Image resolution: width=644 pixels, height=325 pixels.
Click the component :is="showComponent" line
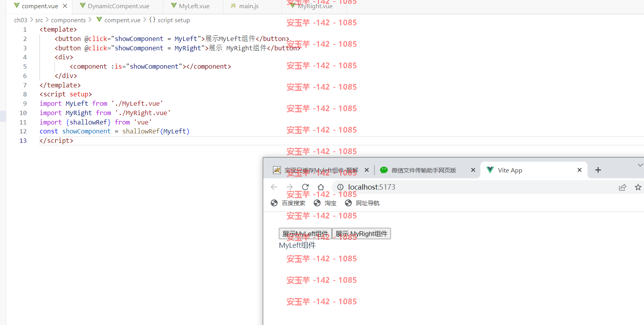coord(150,67)
